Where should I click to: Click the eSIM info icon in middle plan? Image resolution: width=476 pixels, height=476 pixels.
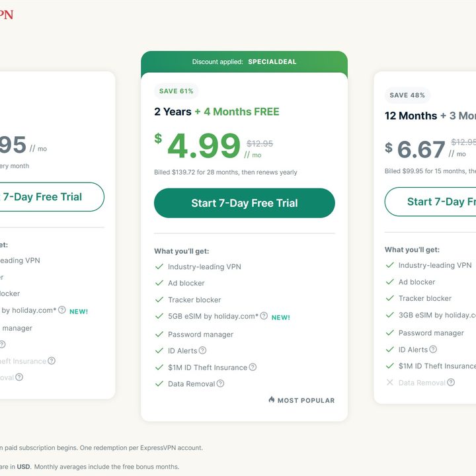(264, 316)
